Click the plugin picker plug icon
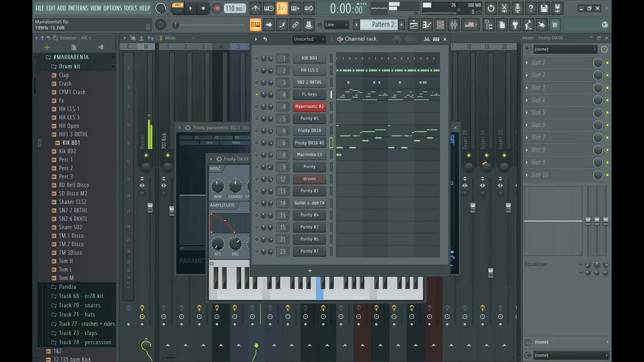This screenshot has height=362, width=644. click(515, 25)
